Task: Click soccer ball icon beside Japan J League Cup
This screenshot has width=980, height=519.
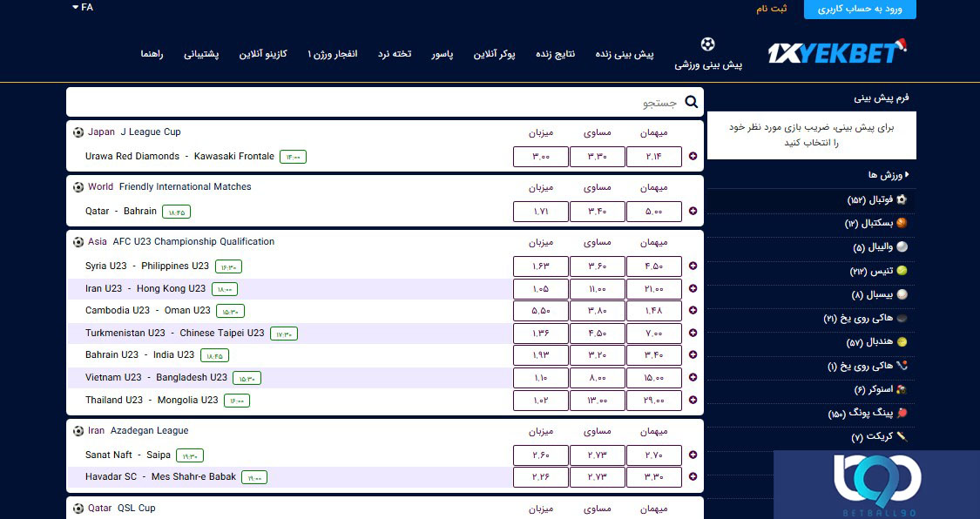Action: coord(78,132)
